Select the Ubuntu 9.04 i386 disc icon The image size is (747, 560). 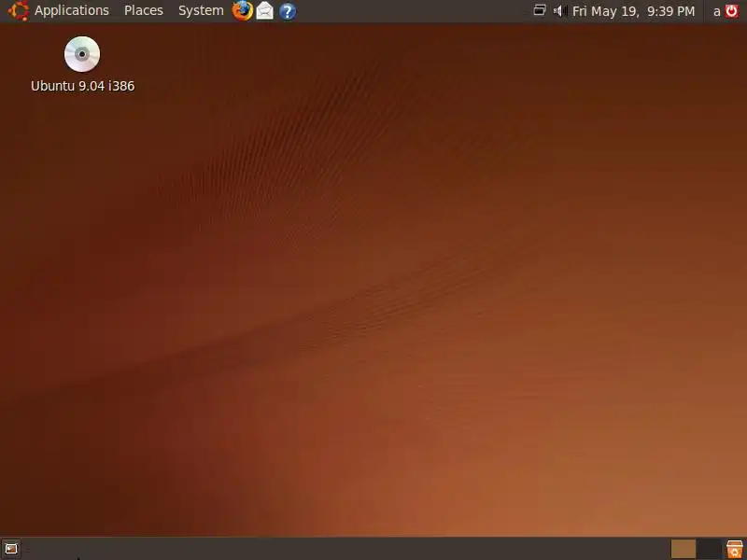pos(82,54)
